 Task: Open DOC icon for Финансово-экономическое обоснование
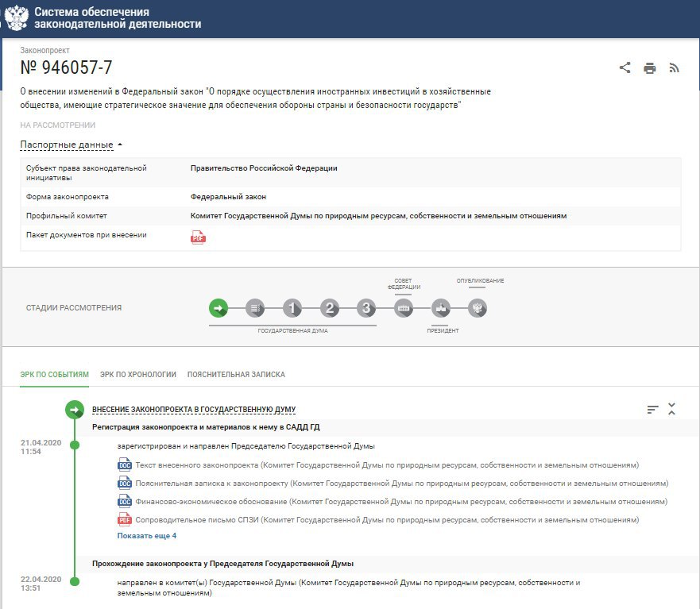125,502
